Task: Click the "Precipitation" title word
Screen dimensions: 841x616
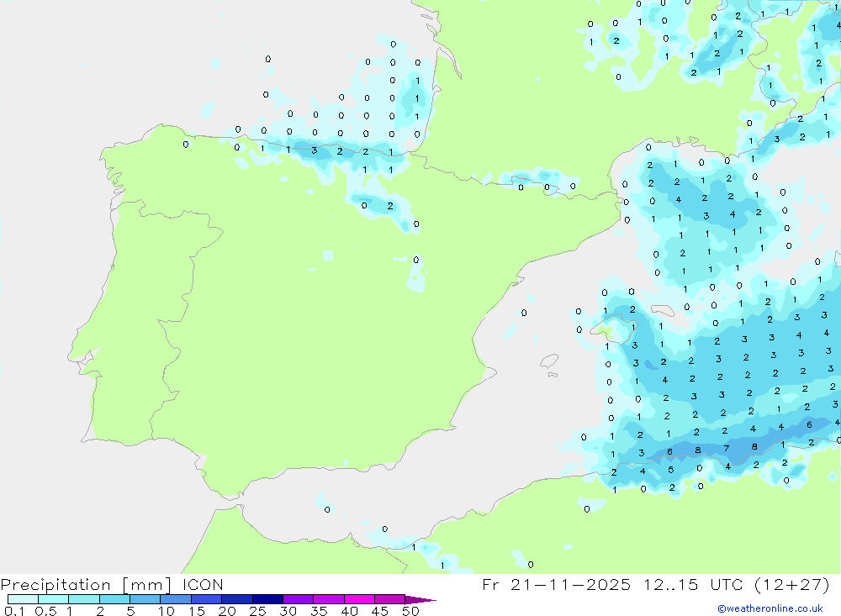Action: tap(56, 585)
